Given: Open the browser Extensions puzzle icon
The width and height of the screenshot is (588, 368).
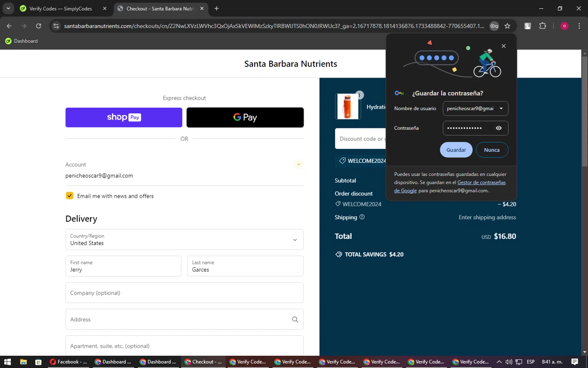Looking at the screenshot, I should (x=543, y=26).
